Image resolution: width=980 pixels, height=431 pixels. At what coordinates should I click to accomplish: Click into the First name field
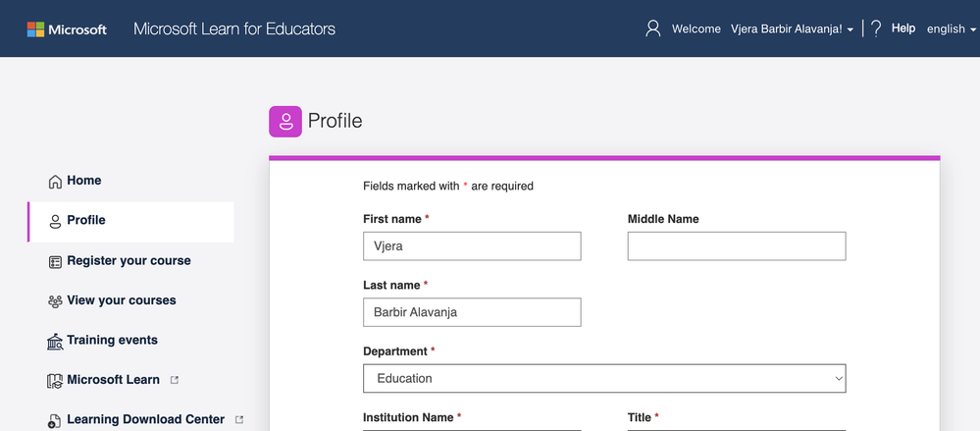[x=472, y=246]
